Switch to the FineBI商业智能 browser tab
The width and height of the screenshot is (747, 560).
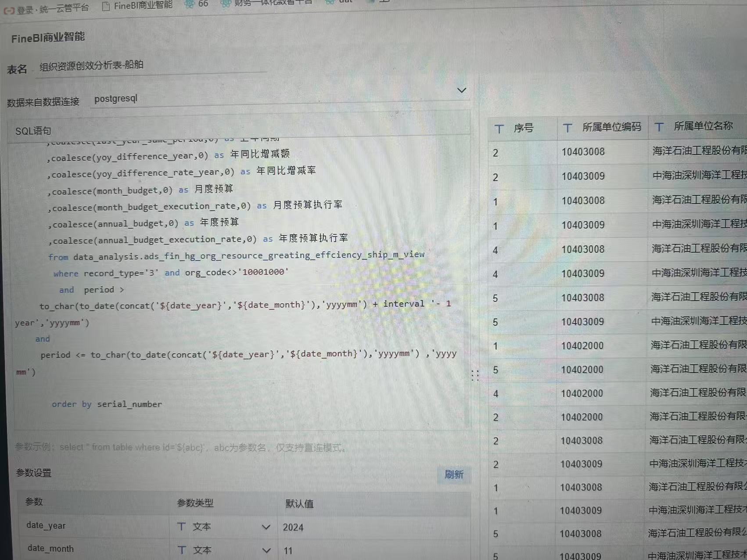pyautogui.click(x=137, y=6)
